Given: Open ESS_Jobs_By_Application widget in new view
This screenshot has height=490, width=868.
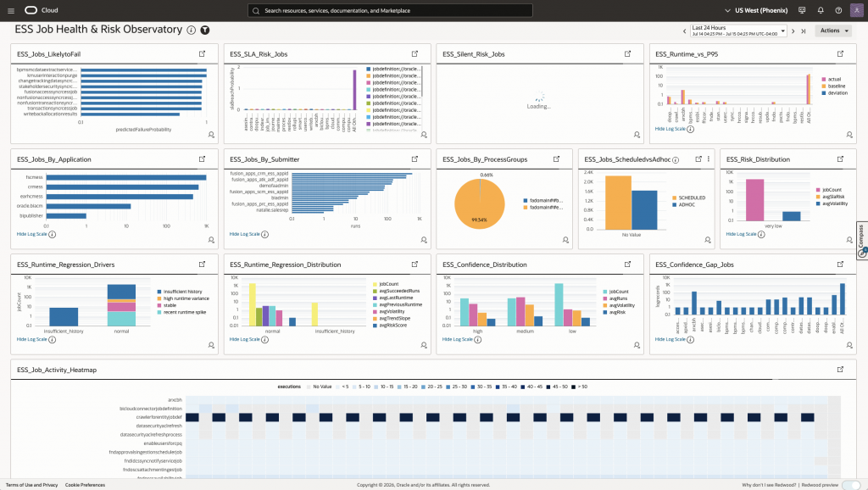Looking at the screenshot, I should pos(202,159).
